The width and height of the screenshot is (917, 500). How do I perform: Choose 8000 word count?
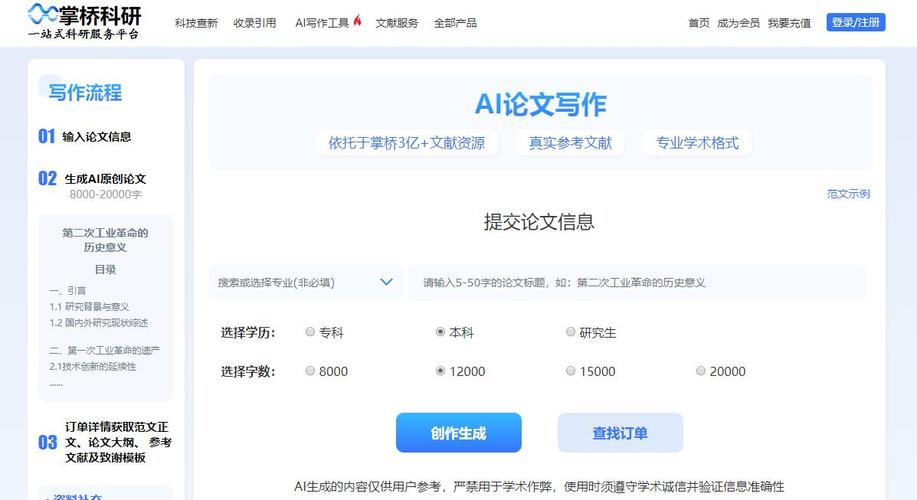point(310,371)
